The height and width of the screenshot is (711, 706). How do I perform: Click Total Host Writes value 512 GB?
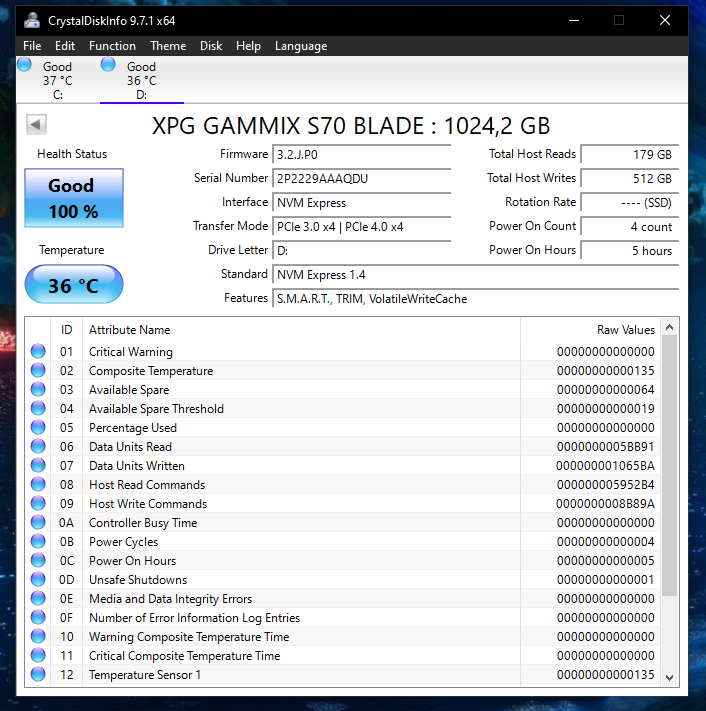[x=630, y=179]
